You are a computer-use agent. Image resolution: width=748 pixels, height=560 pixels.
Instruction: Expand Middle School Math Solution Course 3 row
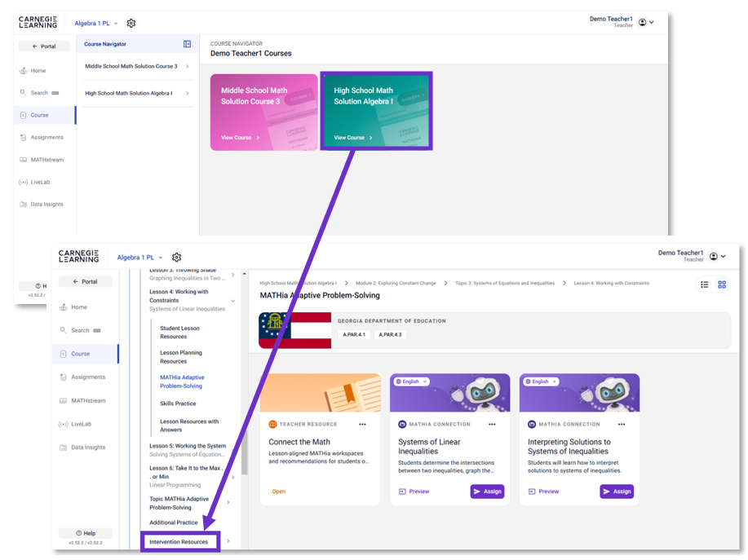(x=137, y=66)
